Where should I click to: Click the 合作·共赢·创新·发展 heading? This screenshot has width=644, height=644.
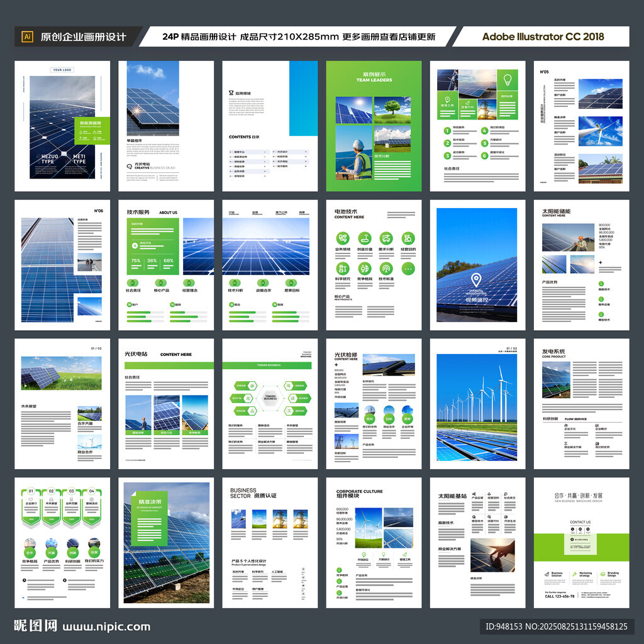579,496
